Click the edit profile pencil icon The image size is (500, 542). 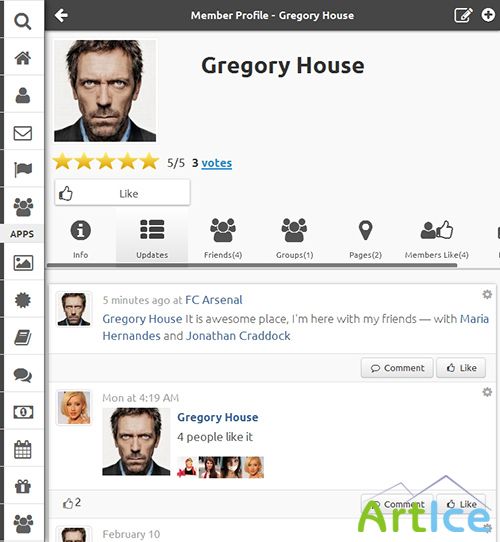[463, 15]
